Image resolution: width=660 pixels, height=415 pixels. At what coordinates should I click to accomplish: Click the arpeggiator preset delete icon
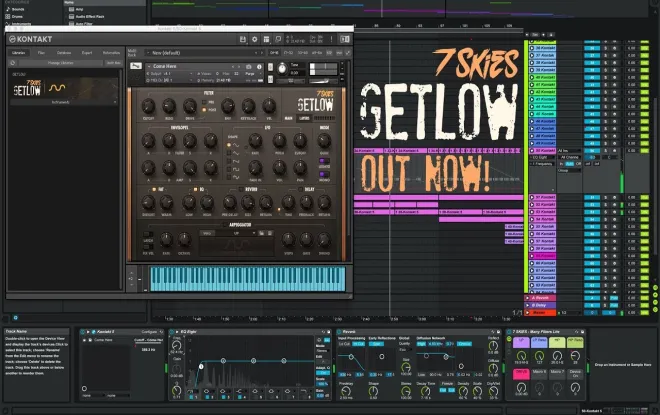tap(270, 233)
